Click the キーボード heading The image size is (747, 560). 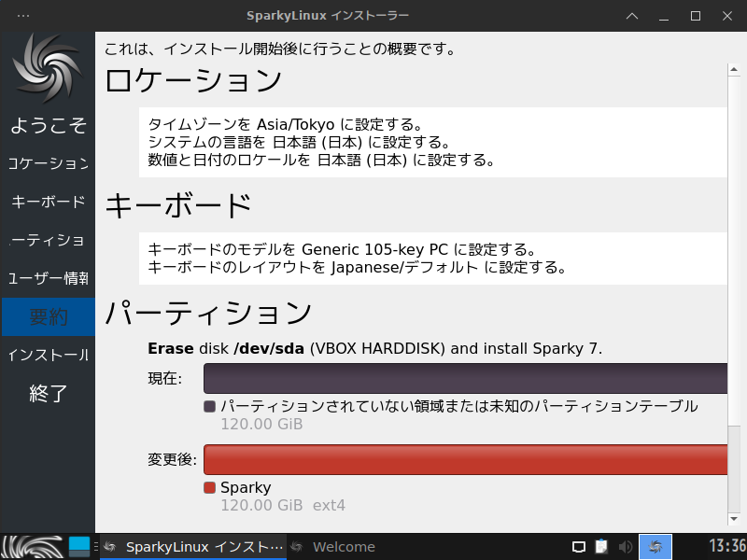click(178, 205)
